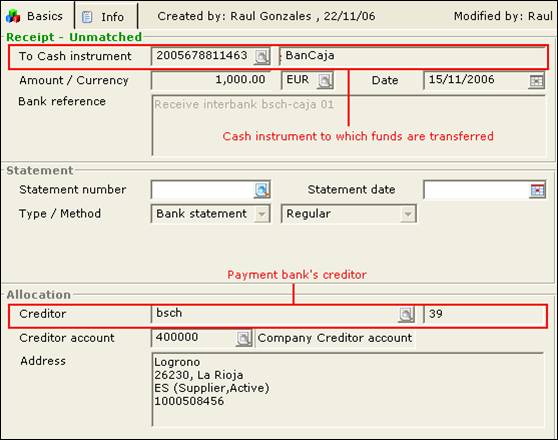
Task: Open the Statement date calendar picker
Action: (537, 190)
